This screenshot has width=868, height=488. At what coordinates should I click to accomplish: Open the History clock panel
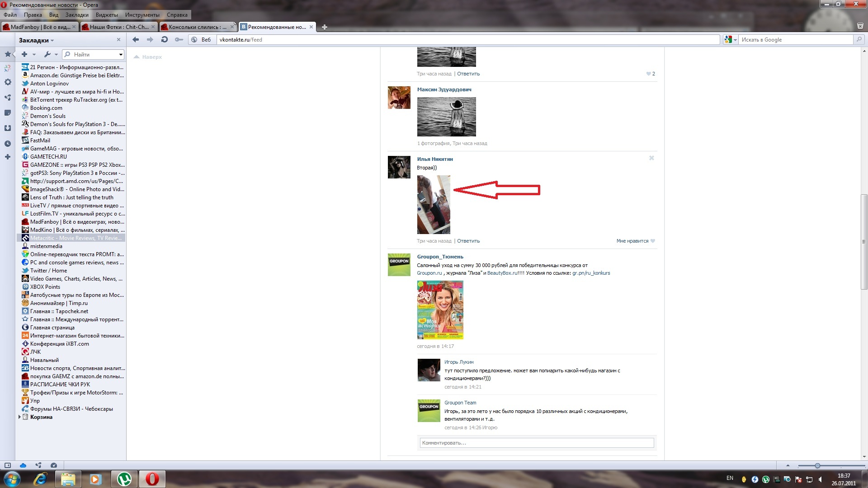[x=8, y=144]
